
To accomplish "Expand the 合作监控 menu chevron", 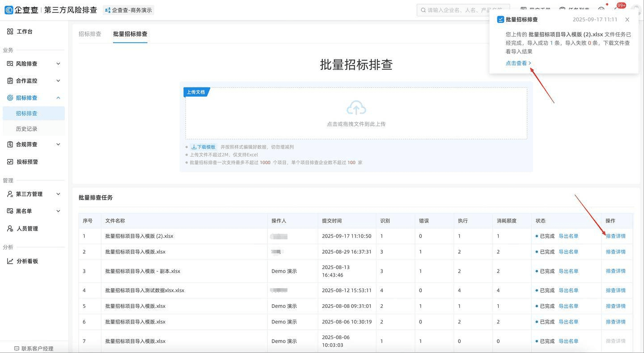I will coord(58,80).
